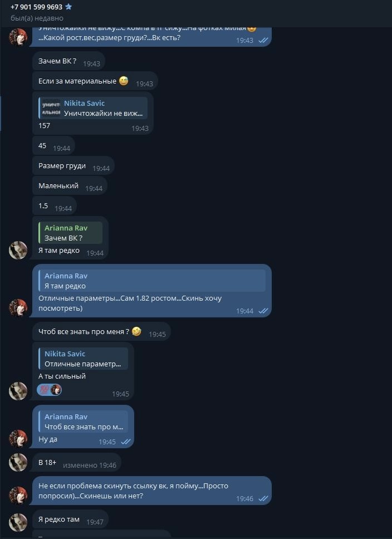Click the smiling emoji in "Если за материальные"
Viewport: 392px width, 539px height.
click(123, 81)
